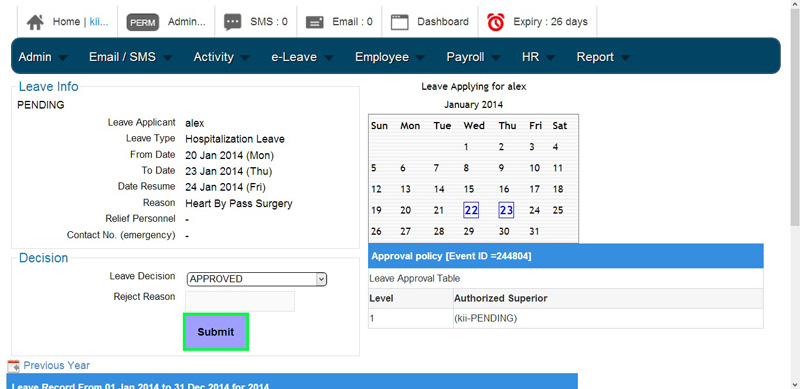This screenshot has height=389, width=800.
Task: Open the Dashboard link
Action: pyautogui.click(x=443, y=22)
